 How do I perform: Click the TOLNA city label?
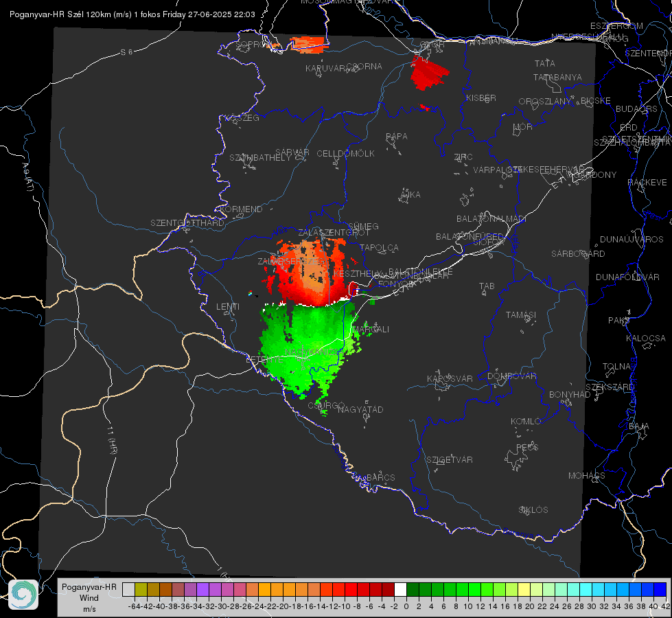616,367
